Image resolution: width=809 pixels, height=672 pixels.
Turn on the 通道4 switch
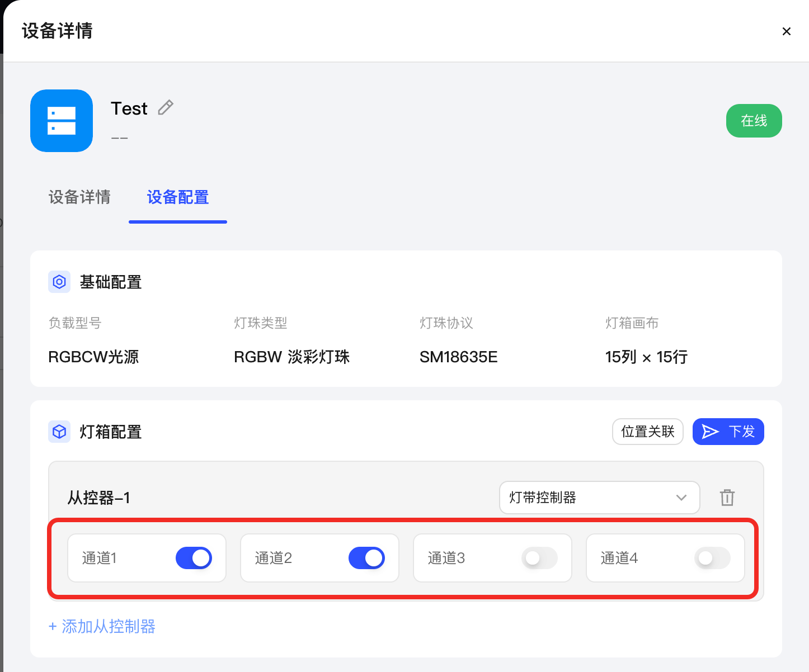[x=712, y=558]
